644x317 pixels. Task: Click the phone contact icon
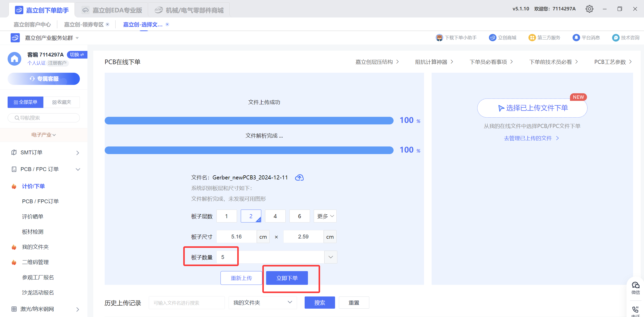635,310
